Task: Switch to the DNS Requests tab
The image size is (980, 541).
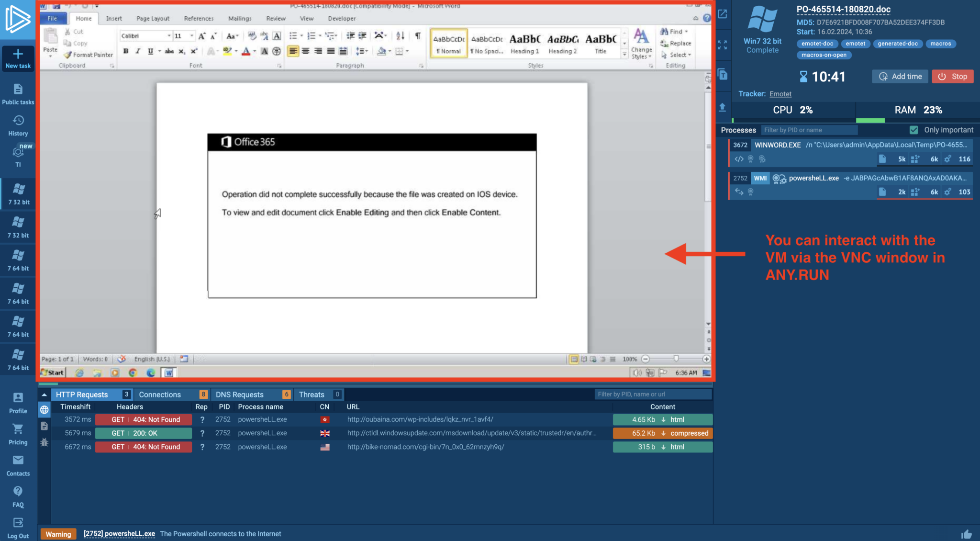Action: [239, 394]
